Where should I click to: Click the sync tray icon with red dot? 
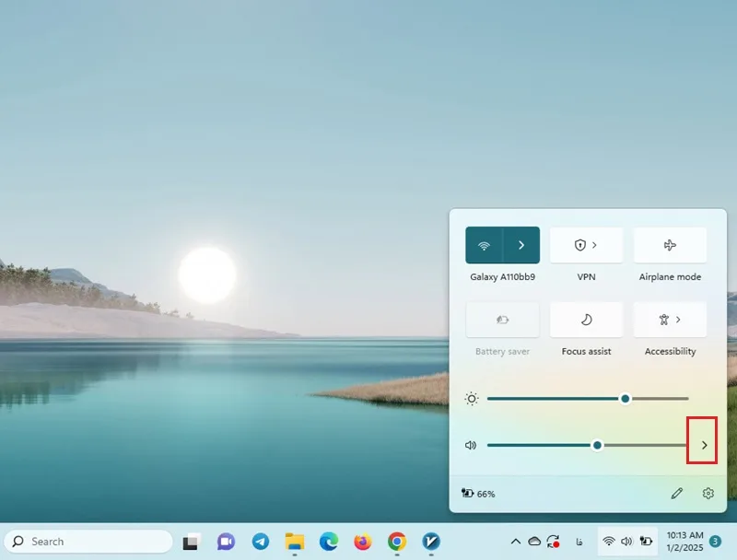(x=554, y=542)
